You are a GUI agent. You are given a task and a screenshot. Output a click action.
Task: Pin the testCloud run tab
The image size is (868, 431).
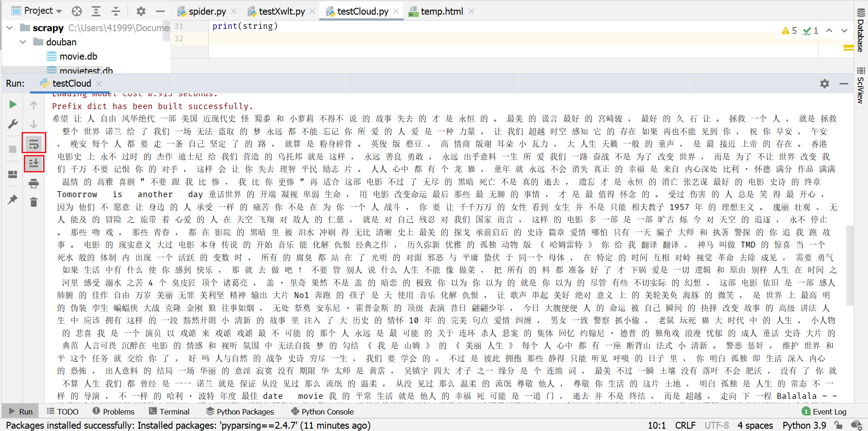pyautogui.click(x=13, y=199)
